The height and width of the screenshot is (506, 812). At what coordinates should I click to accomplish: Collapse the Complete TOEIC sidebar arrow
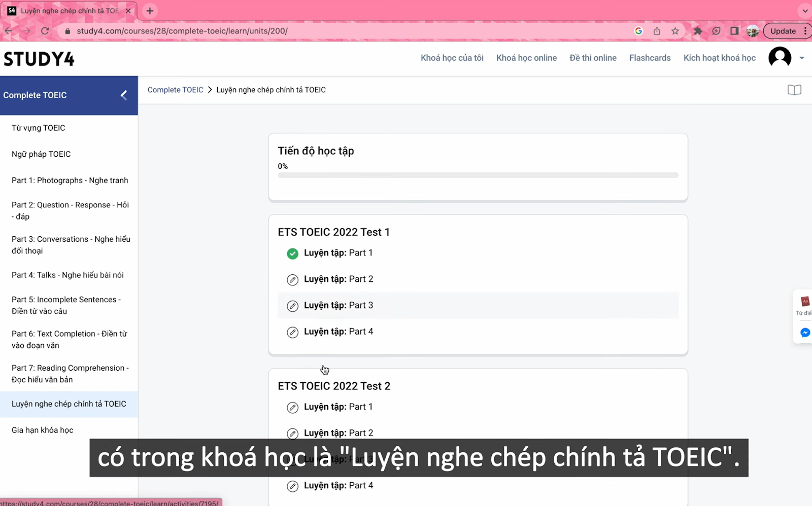tap(123, 95)
